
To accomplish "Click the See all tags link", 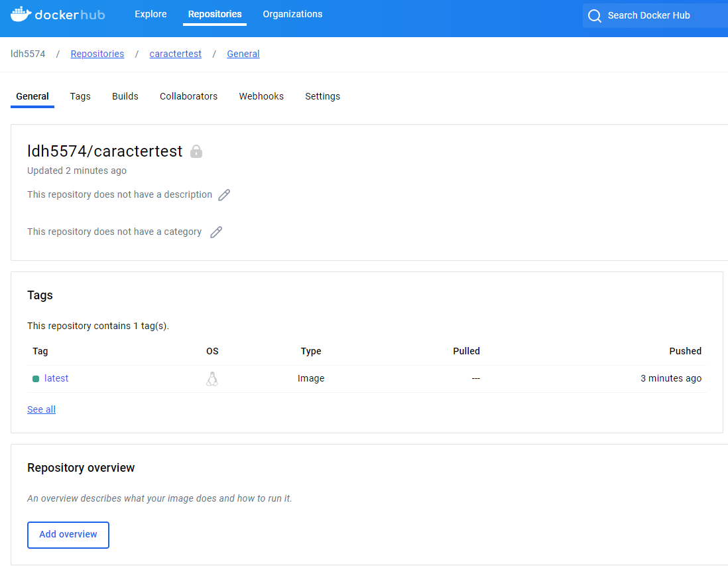I will pos(41,409).
